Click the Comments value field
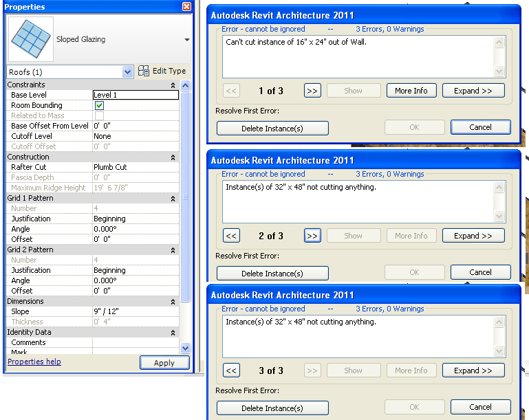529x420 pixels. pyautogui.click(x=136, y=342)
